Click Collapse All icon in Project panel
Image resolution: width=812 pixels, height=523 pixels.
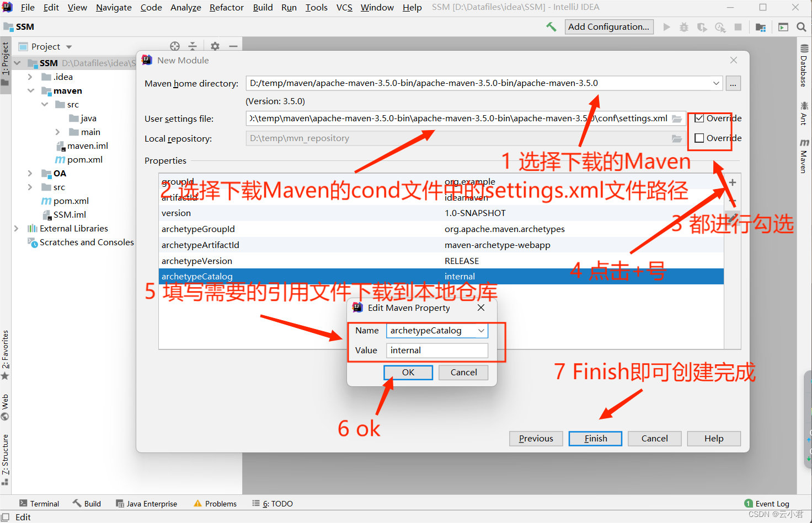193,46
